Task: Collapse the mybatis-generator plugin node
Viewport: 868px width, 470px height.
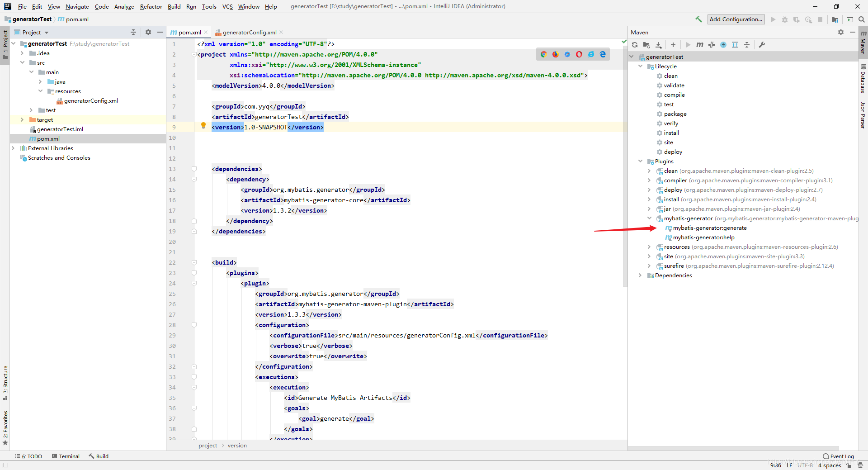Action: coord(649,218)
